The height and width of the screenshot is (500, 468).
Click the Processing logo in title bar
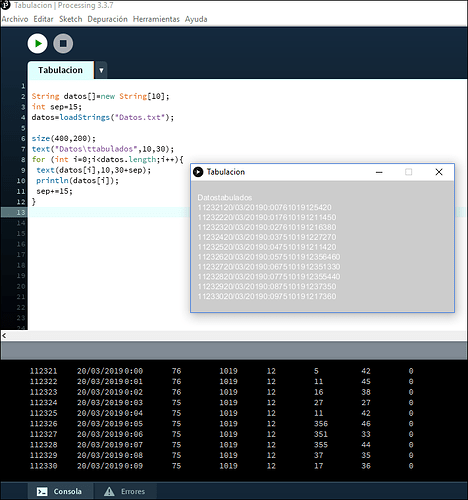tap(6, 5)
